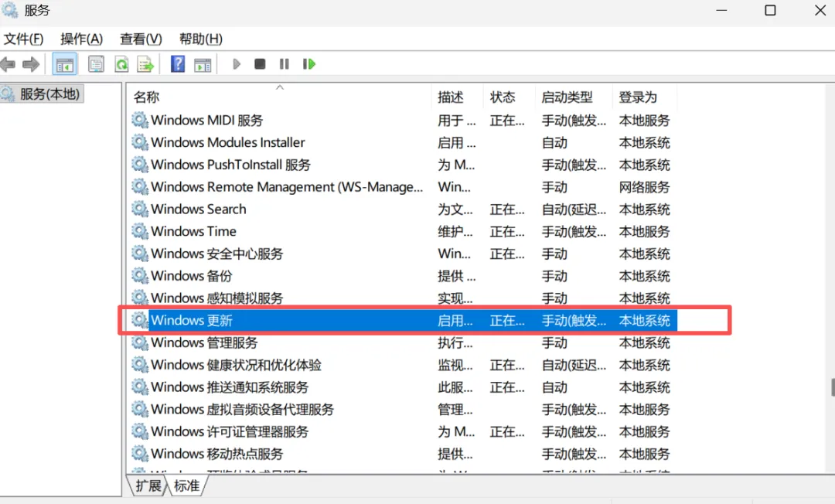Click the show/hide action pane icon
The image size is (835, 504).
coord(203,64)
